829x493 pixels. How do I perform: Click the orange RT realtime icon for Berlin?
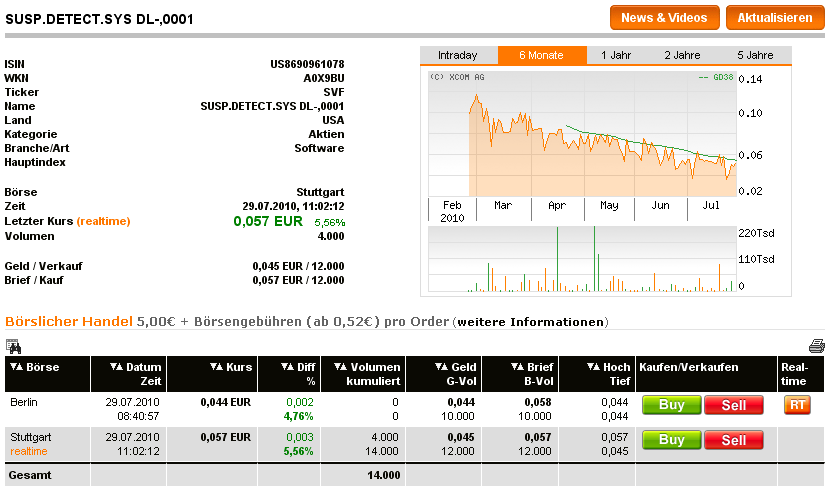[797, 404]
